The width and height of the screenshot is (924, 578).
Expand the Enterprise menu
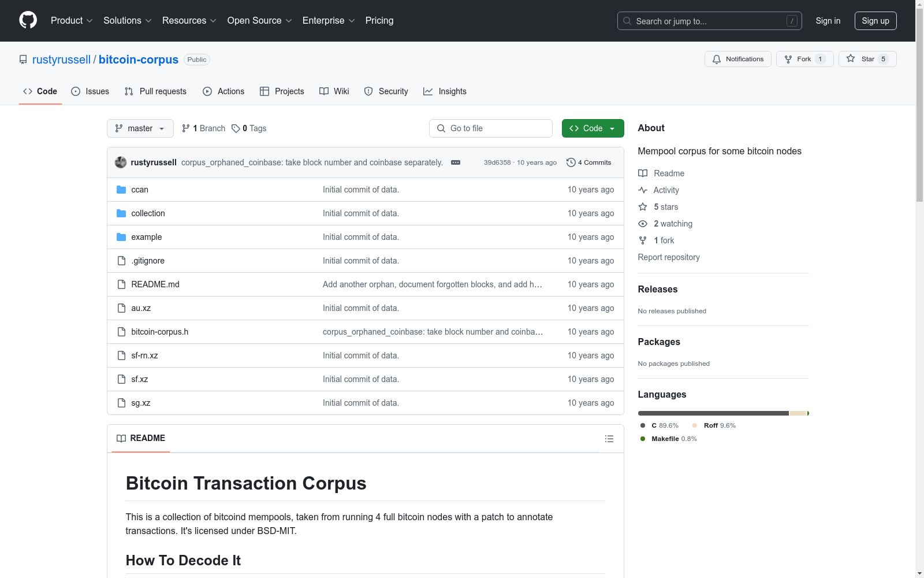[x=329, y=21]
